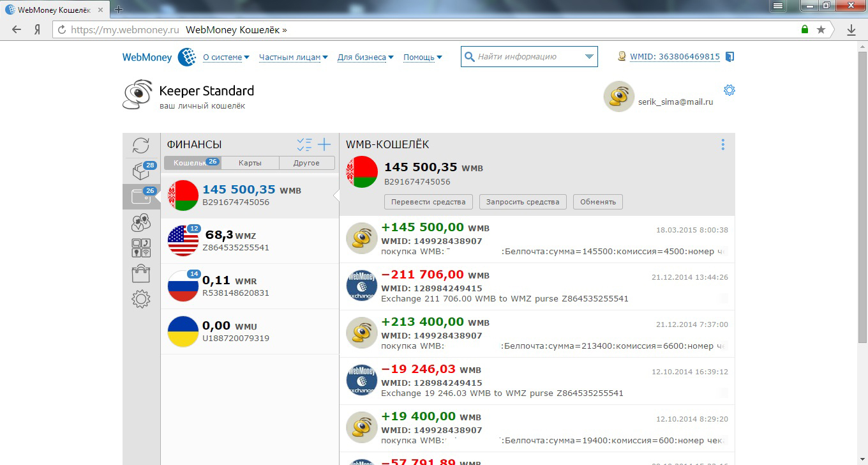This screenshot has height=465, width=868.
Task: Click the plus icon to add a wallet
Action: (x=324, y=144)
